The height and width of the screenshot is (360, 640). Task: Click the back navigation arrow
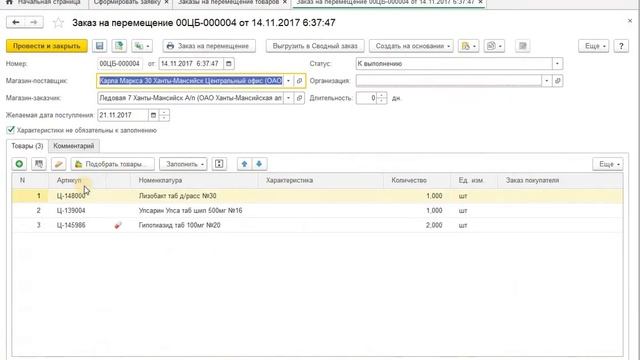coord(16,22)
